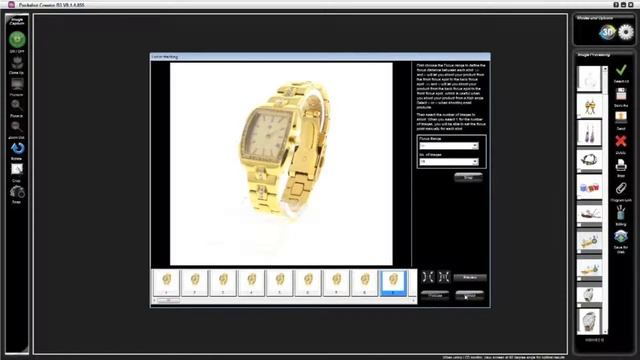
Task: Select the dark bracelet thumbnail
Action: 589,159
